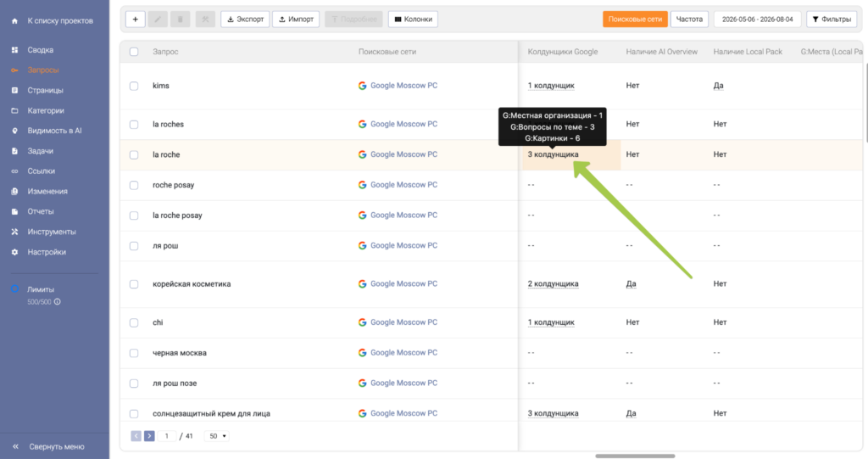The height and width of the screenshot is (459, 868).
Task: Open the Категории menu item
Action: pyautogui.click(x=46, y=110)
